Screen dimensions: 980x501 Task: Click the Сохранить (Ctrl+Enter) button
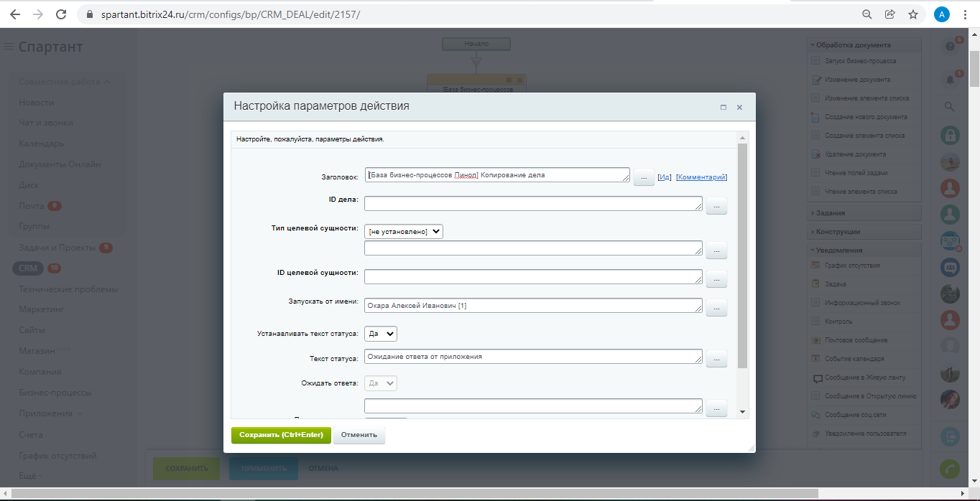pyautogui.click(x=281, y=435)
